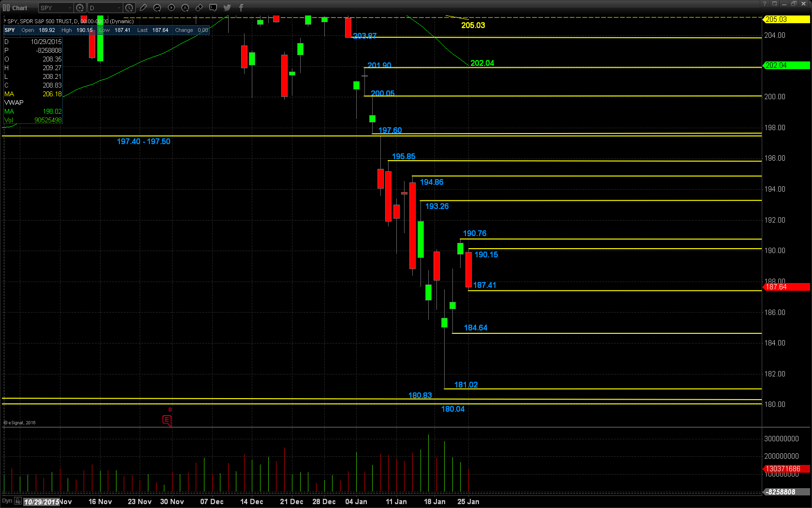Select the 200.05 level label

click(383, 93)
